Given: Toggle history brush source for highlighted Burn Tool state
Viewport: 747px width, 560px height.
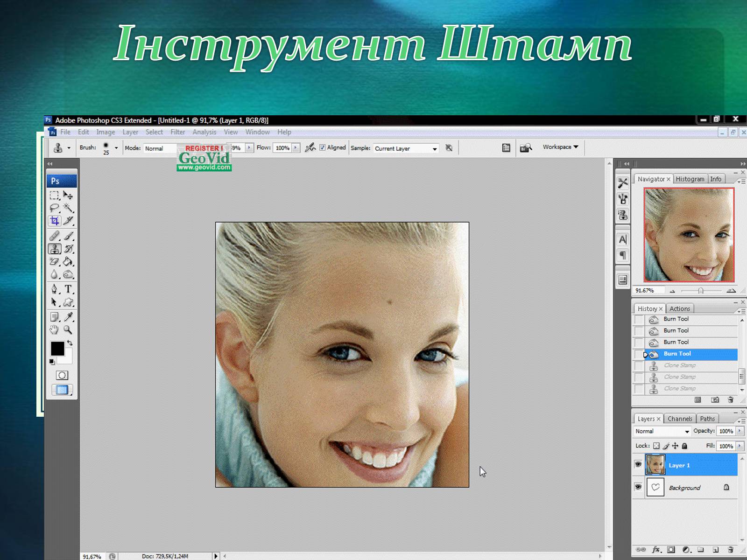Looking at the screenshot, I should click(639, 354).
